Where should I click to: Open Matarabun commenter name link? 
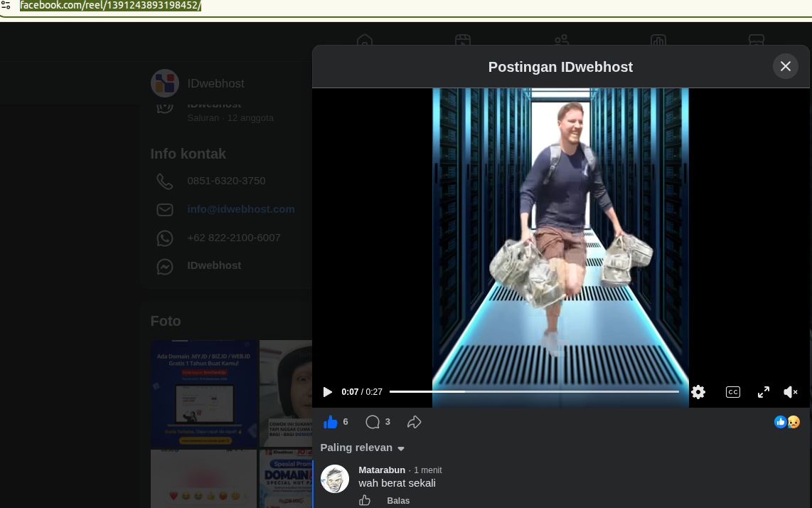382,470
